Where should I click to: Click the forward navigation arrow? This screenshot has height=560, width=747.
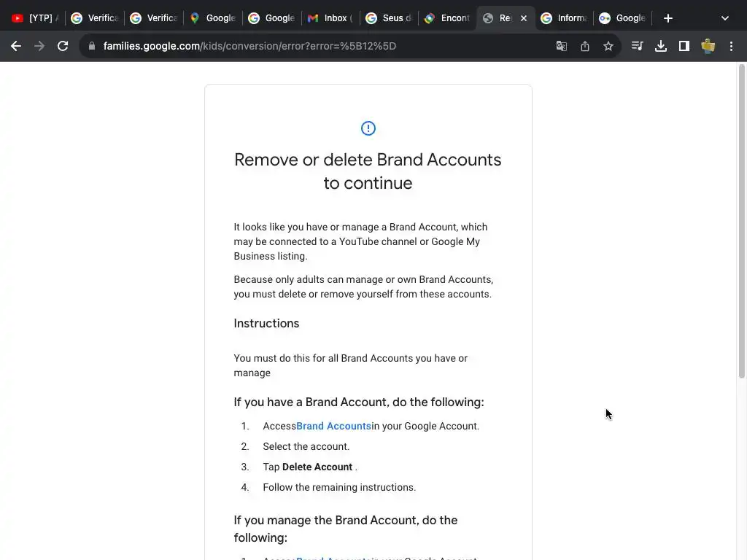pyautogui.click(x=39, y=46)
